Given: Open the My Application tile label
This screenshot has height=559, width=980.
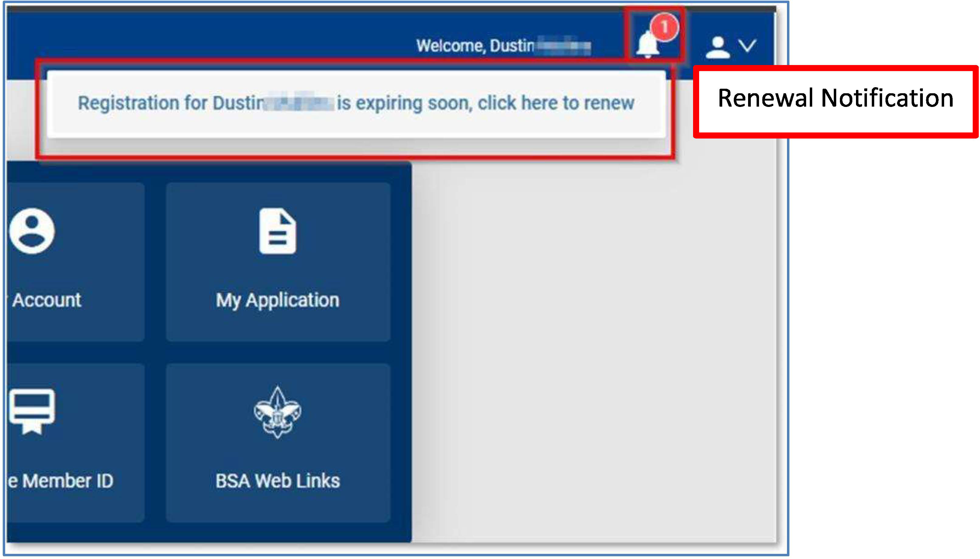Looking at the screenshot, I should 278,300.
